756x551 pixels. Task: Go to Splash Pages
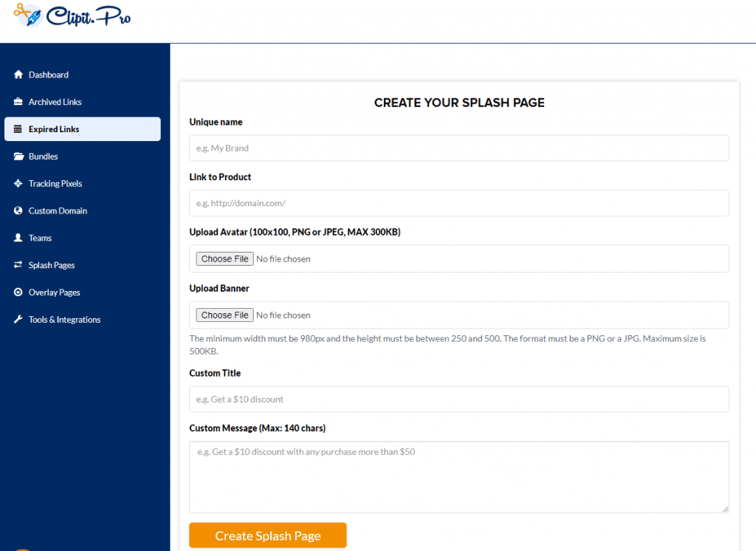tap(83, 265)
